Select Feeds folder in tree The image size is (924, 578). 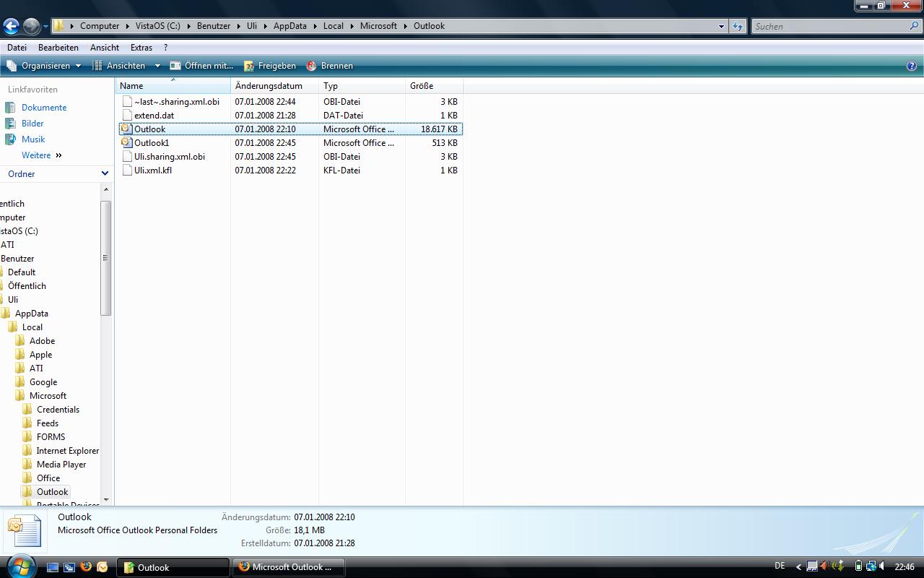pyautogui.click(x=48, y=423)
